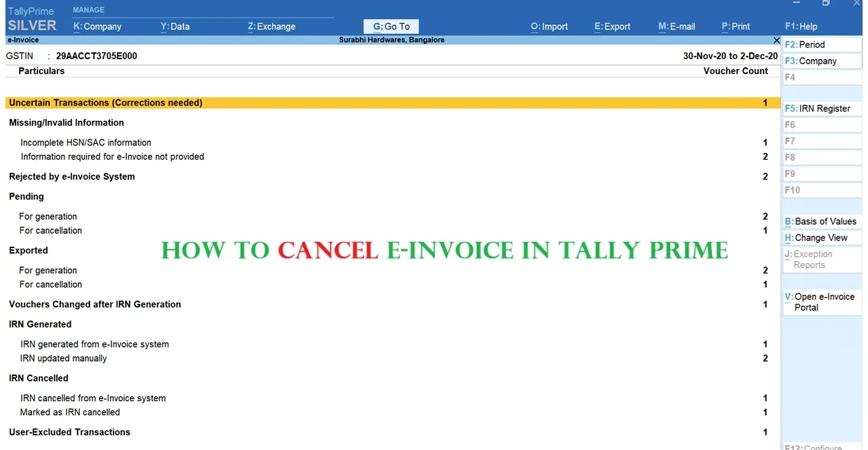Click H: Change View
This screenshot has width=868, height=450.
coord(822,238)
